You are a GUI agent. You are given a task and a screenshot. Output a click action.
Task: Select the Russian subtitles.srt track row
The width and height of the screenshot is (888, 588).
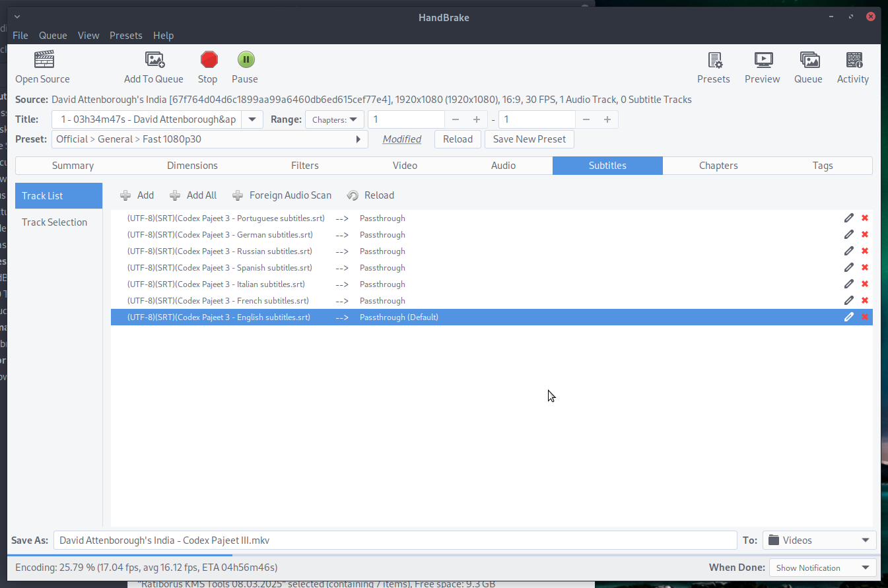(492, 251)
